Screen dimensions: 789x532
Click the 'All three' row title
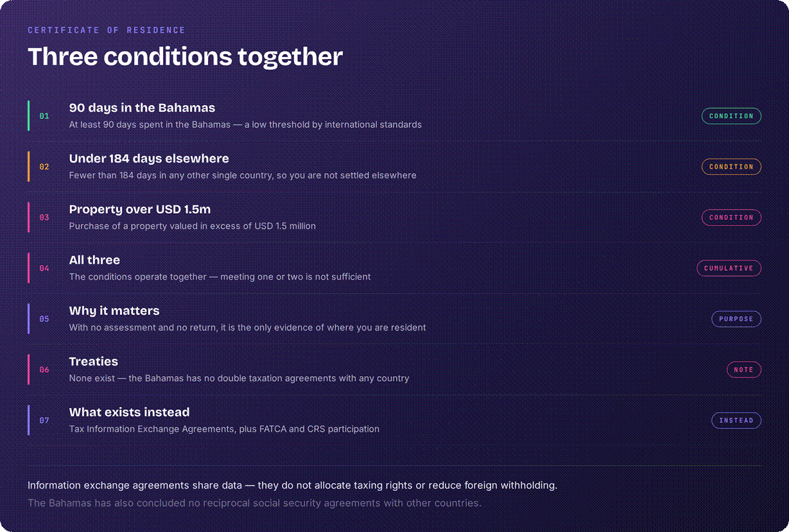tap(94, 260)
